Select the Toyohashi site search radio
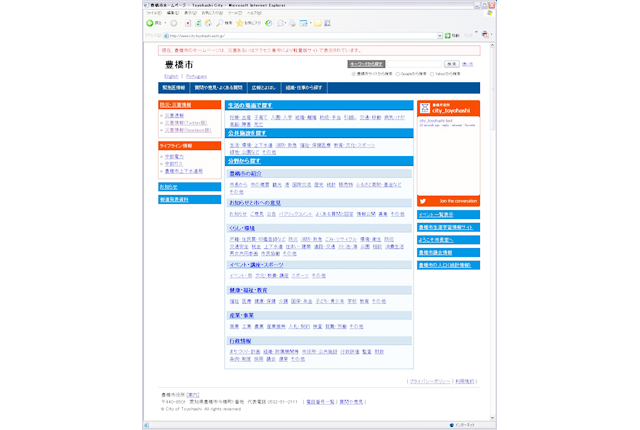The image size is (640, 430). pos(353,74)
